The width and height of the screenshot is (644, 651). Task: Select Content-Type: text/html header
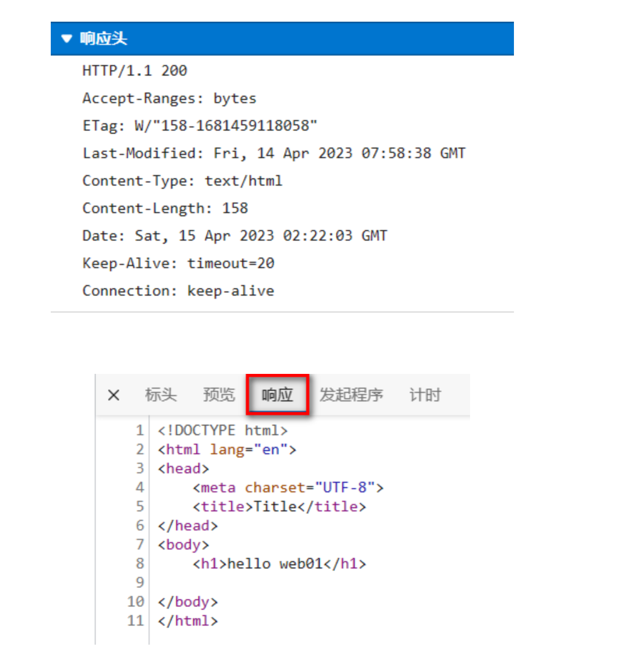[x=182, y=181]
